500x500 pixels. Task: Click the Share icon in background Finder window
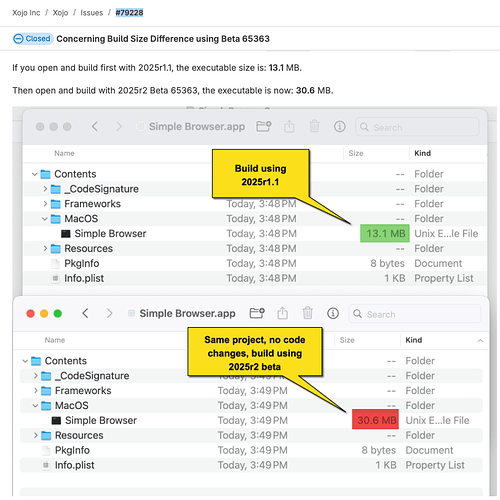click(289, 127)
